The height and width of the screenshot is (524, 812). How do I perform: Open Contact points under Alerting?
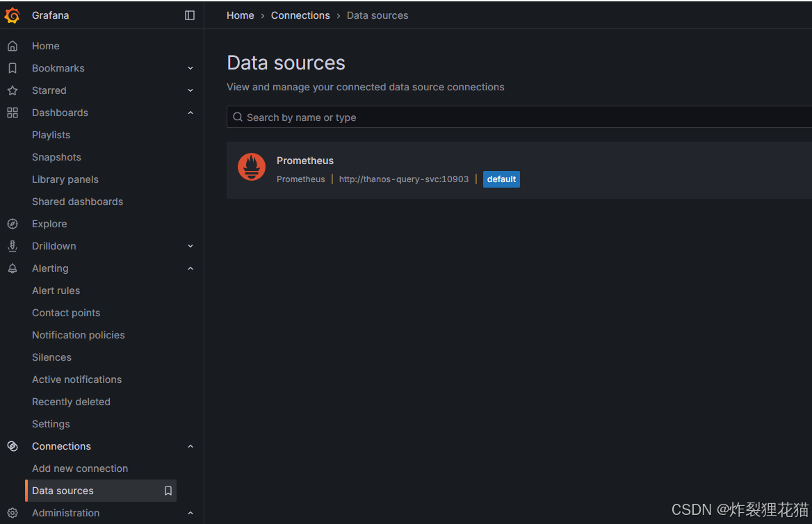[x=66, y=313]
